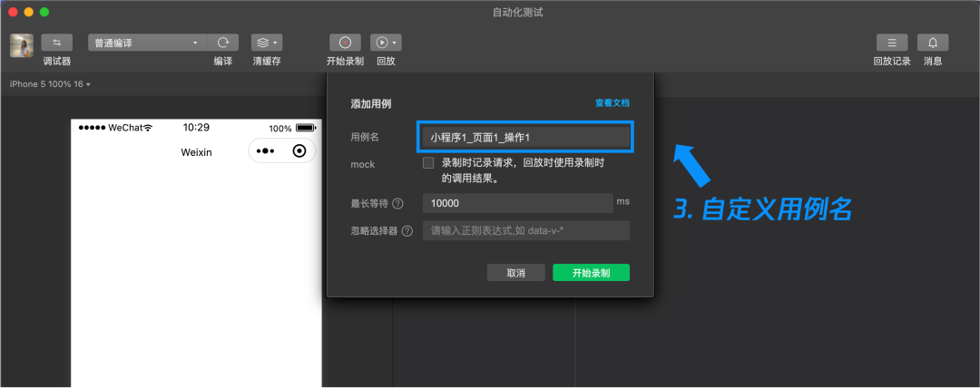980x388 pixels.
Task: Click the Weixin title in simulator
Action: [x=196, y=151]
